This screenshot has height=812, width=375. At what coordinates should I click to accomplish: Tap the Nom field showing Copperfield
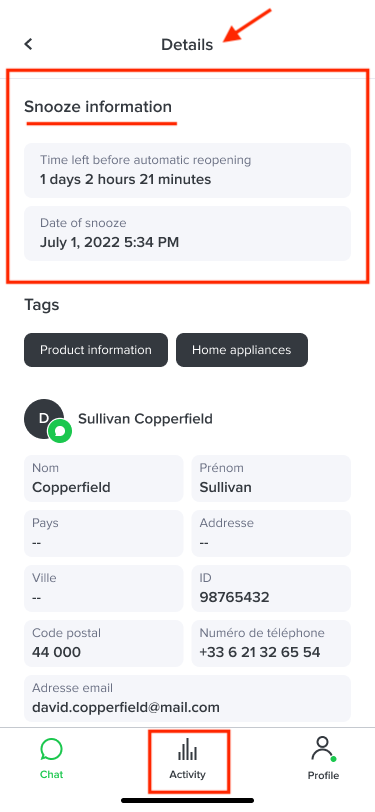(104, 478)
